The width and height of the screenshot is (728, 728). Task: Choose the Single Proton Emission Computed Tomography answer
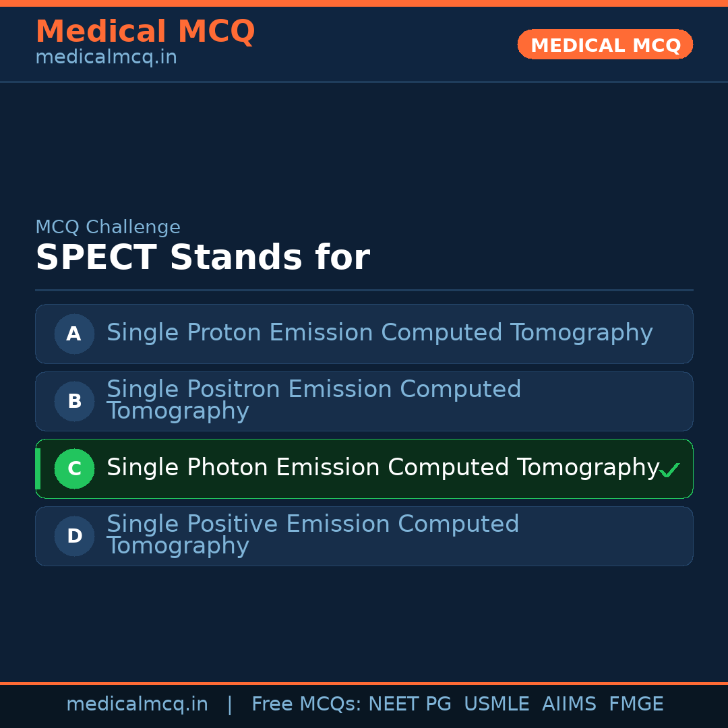click(x=380, y=333)
